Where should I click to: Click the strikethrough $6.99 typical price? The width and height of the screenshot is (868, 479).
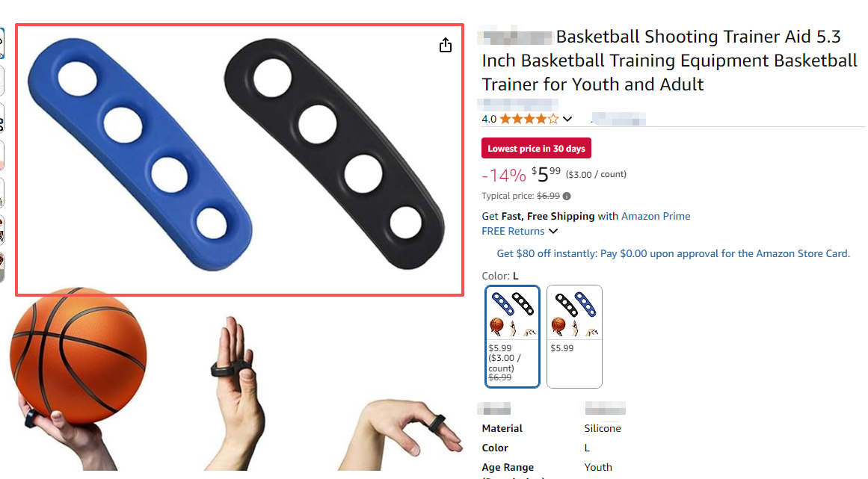(x=548, y=196)
